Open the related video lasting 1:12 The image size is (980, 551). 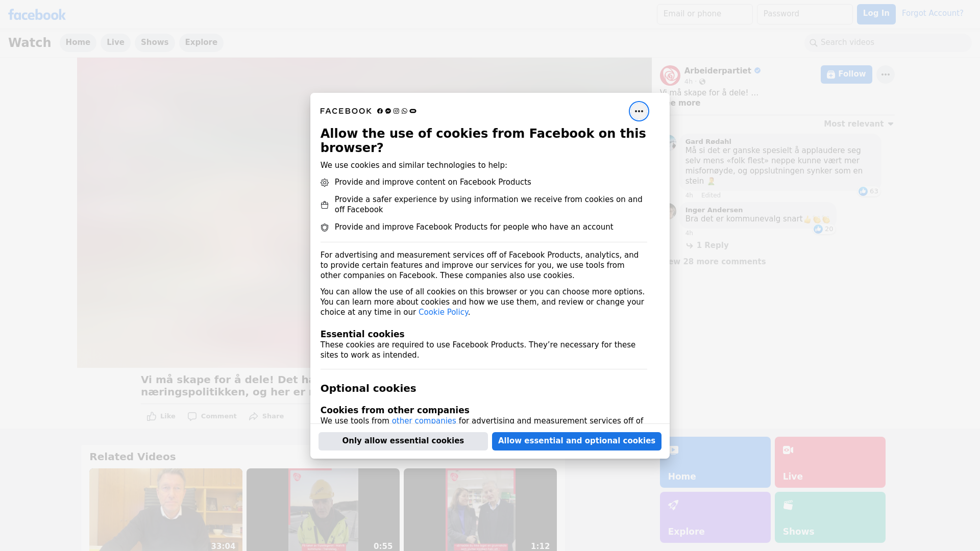coord(480,510)
